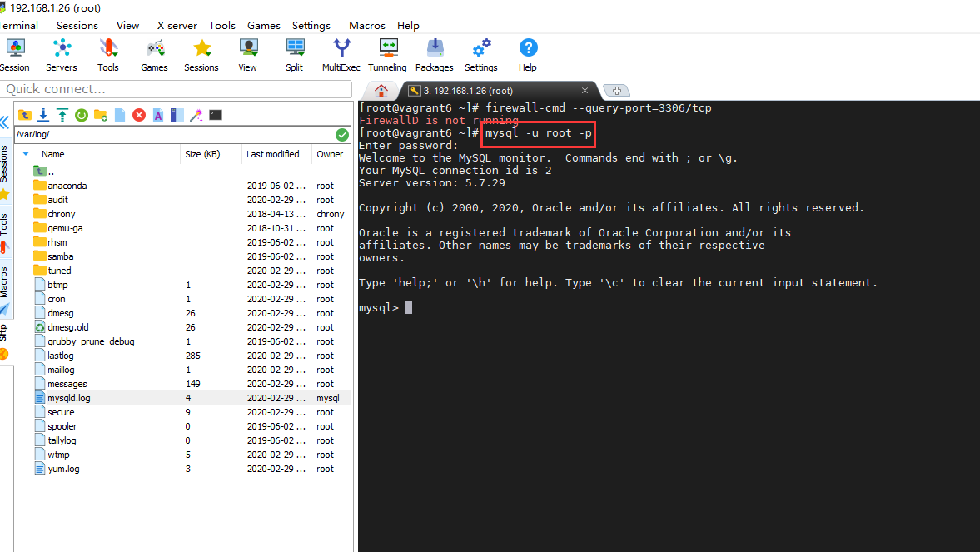Select the messages file

coord(67,384)
